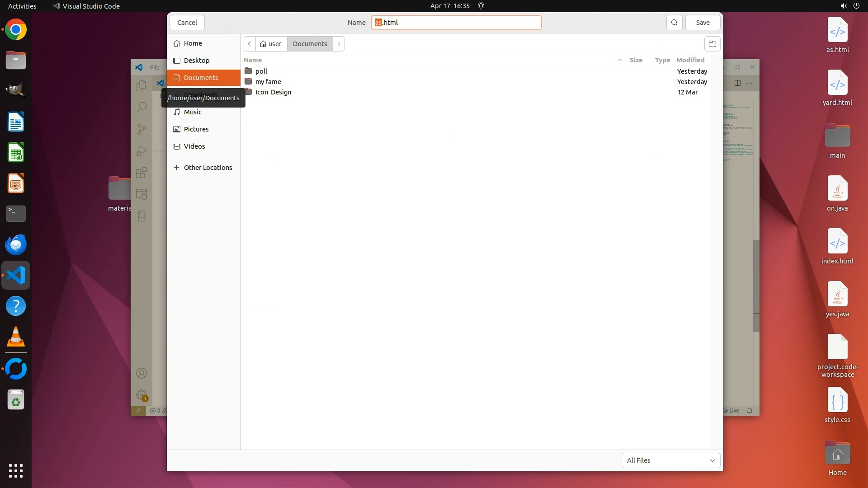Create a new folder with the folder icon
Image resolution: width=868 pixels, height=488 pixels.
point(712,44)
